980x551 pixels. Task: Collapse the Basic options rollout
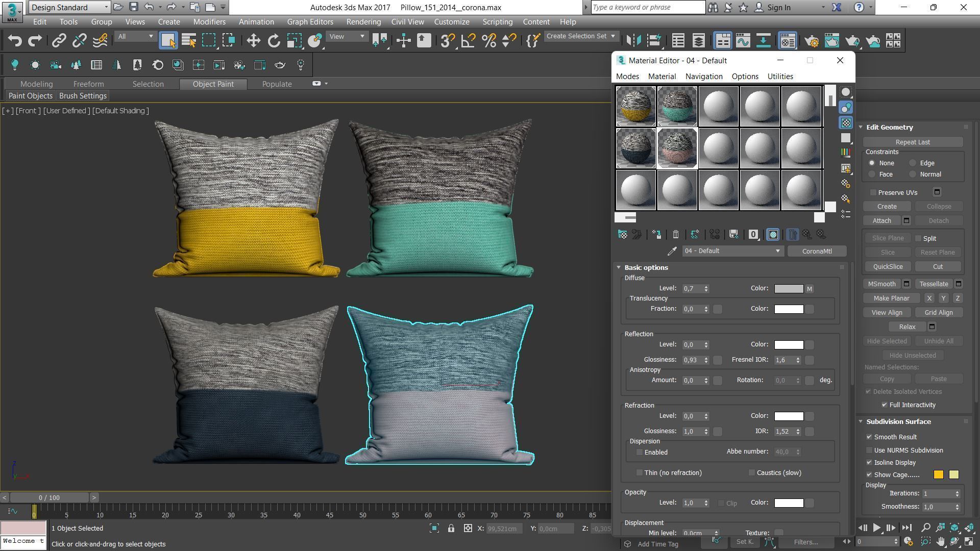[619, 267]
